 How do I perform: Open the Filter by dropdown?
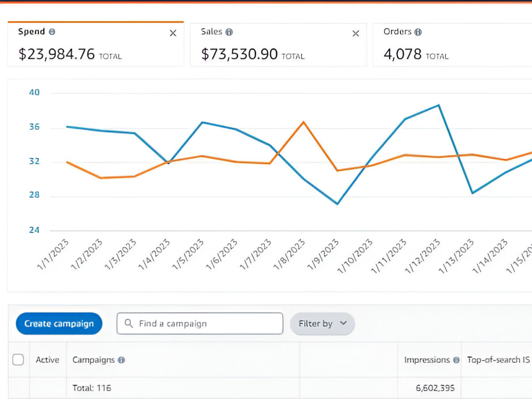pyautogui.click(x=322, y=323)
